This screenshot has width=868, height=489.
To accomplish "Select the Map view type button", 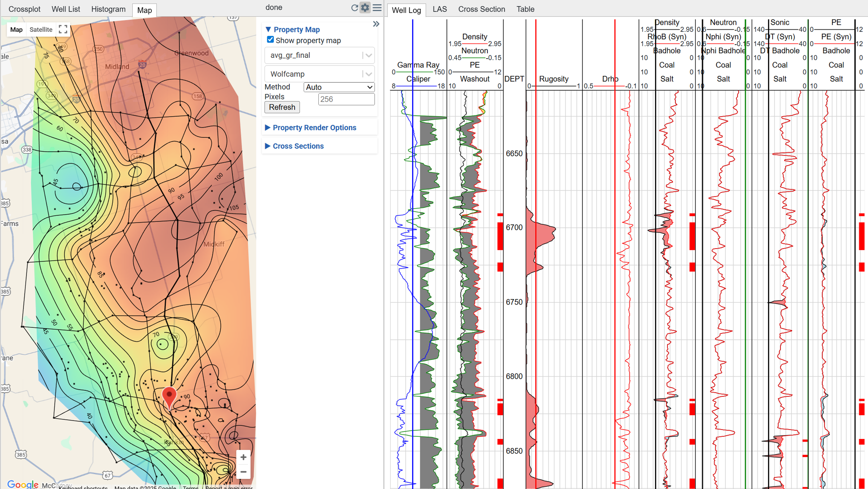I will click(x=16, y=29).
